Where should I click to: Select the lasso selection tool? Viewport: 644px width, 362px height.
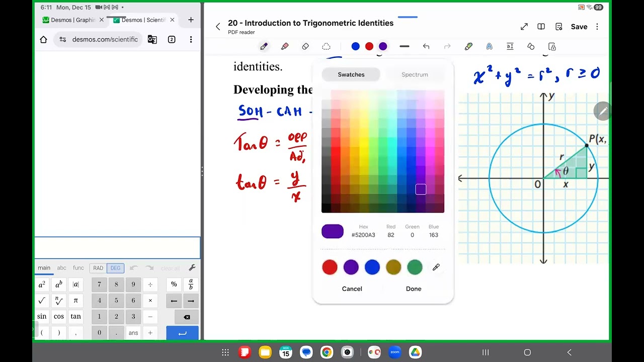coord(326,46)
